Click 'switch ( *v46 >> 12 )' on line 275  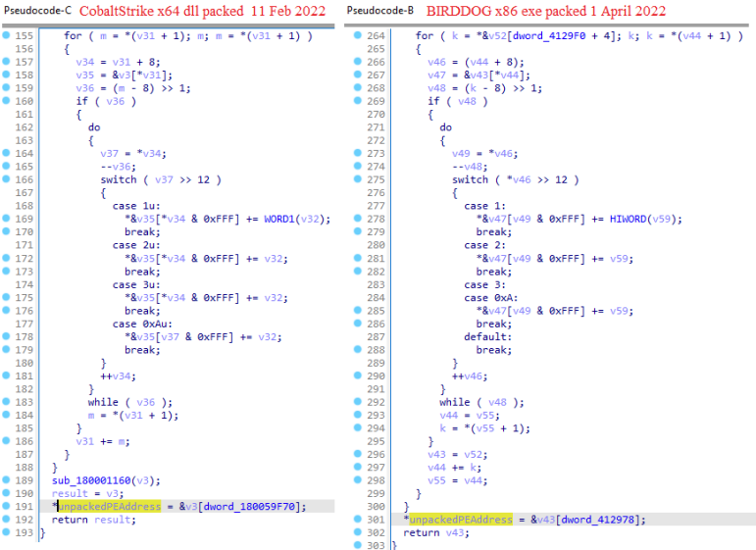click(515, 179)
